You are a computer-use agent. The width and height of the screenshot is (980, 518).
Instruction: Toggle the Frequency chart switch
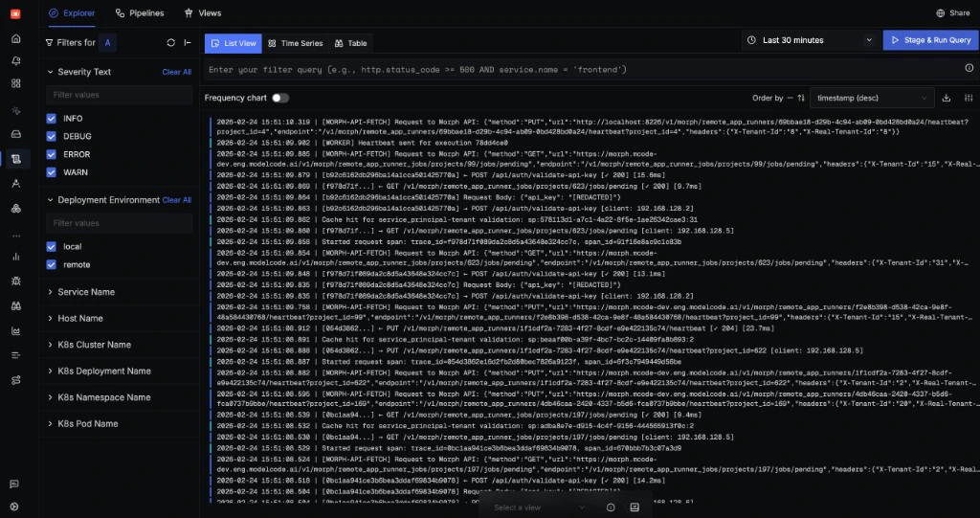tap(280, 98)
